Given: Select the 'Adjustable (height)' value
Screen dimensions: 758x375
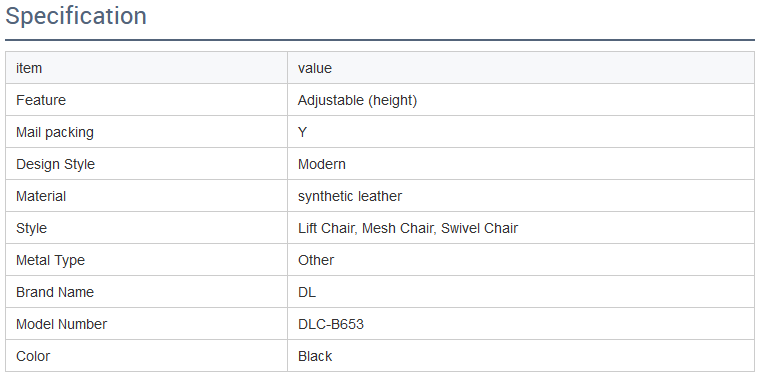Looking at the screenshot, I should [357, 101].
